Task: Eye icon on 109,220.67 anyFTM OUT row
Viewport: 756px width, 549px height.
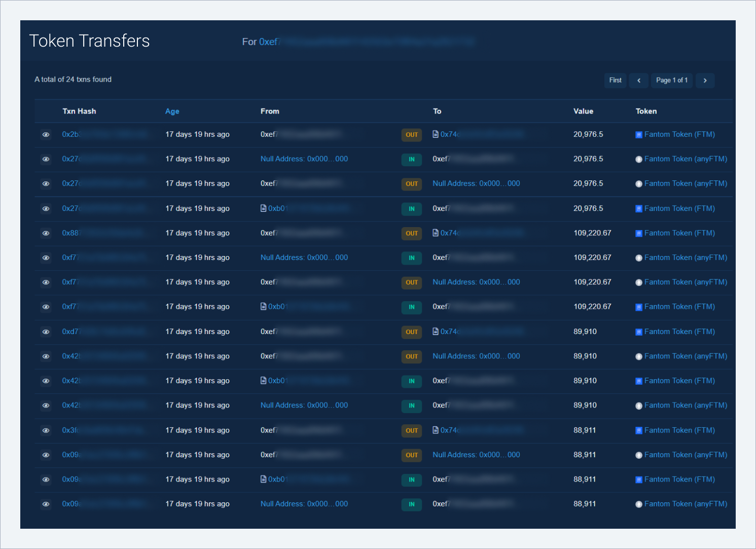Action: 46,282
